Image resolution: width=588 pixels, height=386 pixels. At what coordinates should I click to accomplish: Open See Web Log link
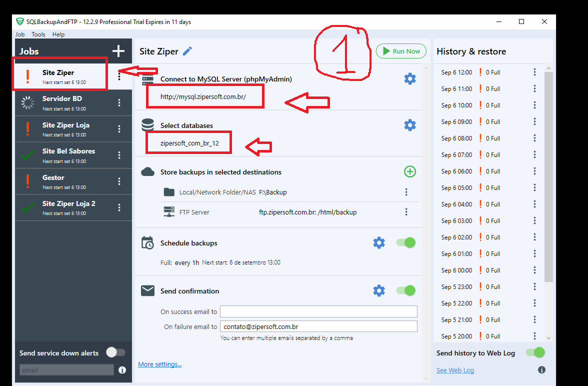click(x=455, y=370)
